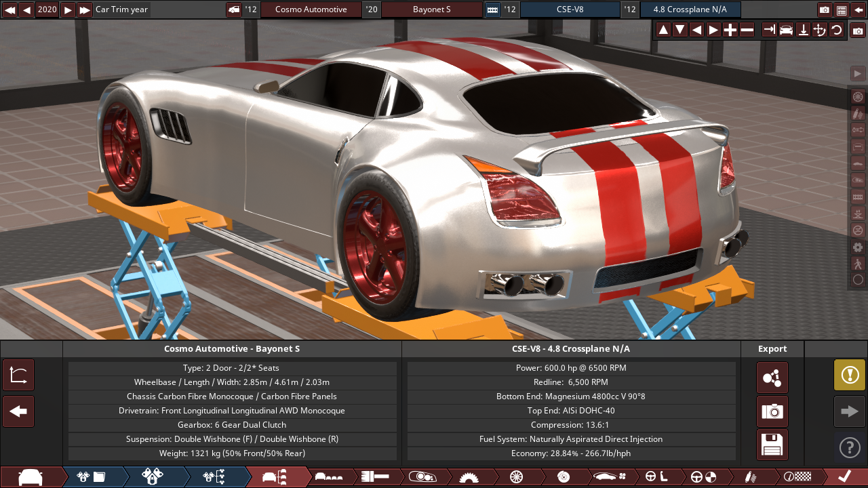Image resolution: width=868 pixels, height=488 pixels.
Task: Confirm with the checkmark tab
Action: (845, 476)
